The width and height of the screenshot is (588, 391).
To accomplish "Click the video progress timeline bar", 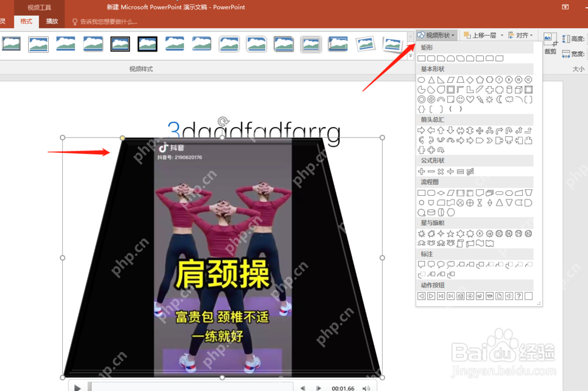I will [x=191, y=387].
